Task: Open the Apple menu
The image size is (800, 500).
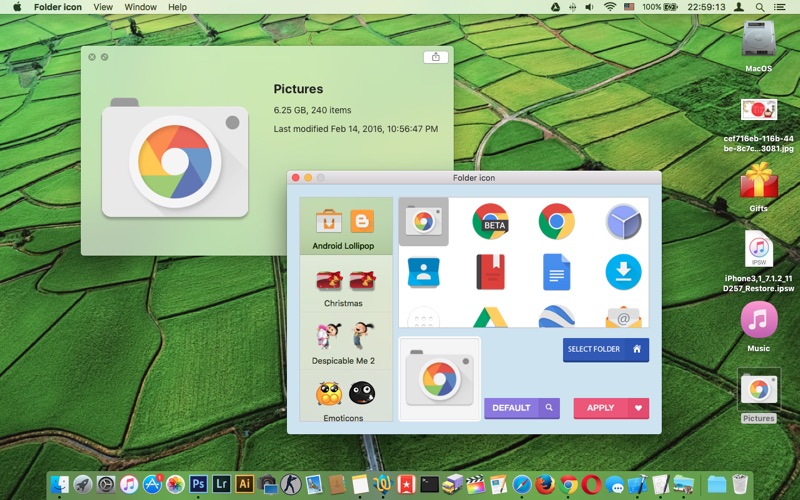Action: point(17,7)
